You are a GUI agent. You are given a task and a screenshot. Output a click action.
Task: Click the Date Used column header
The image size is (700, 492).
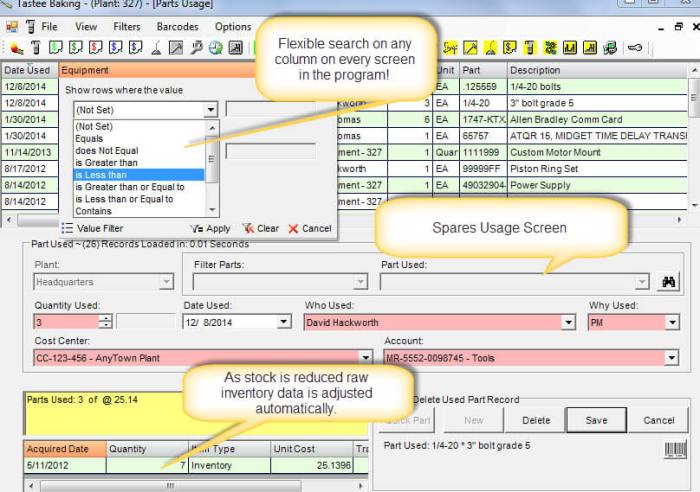pos(29,70)
